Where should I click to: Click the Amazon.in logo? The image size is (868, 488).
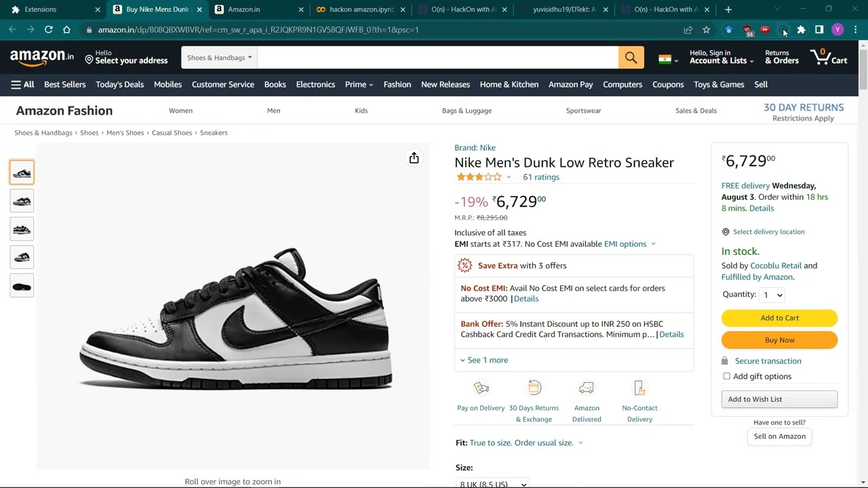tap(42, 58)
